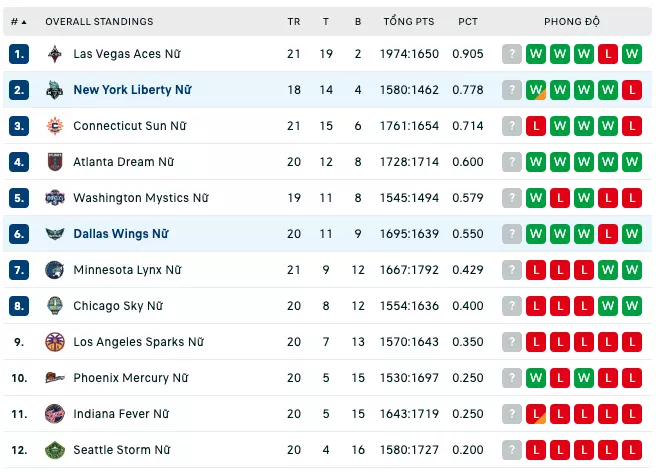The image size is (656, 472).
Task: Click the Indiana Fever team logo
Action: (55, 414)
